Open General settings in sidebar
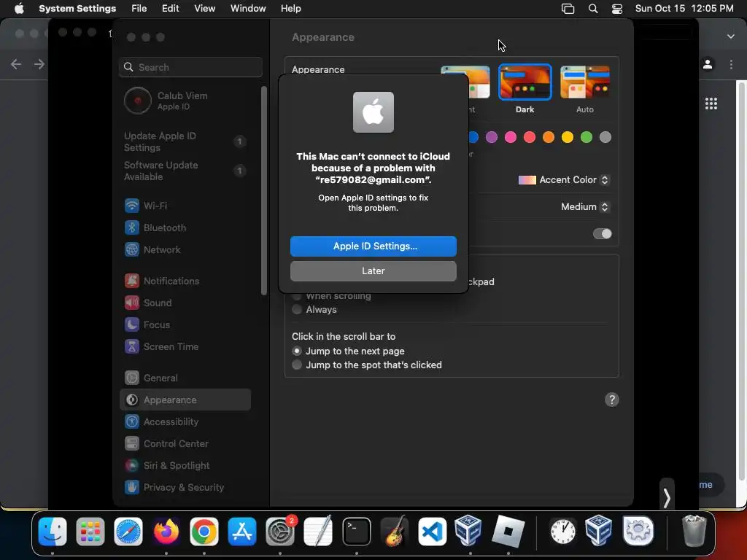Screen dimensions: 747x560 [x=186, y=378]
